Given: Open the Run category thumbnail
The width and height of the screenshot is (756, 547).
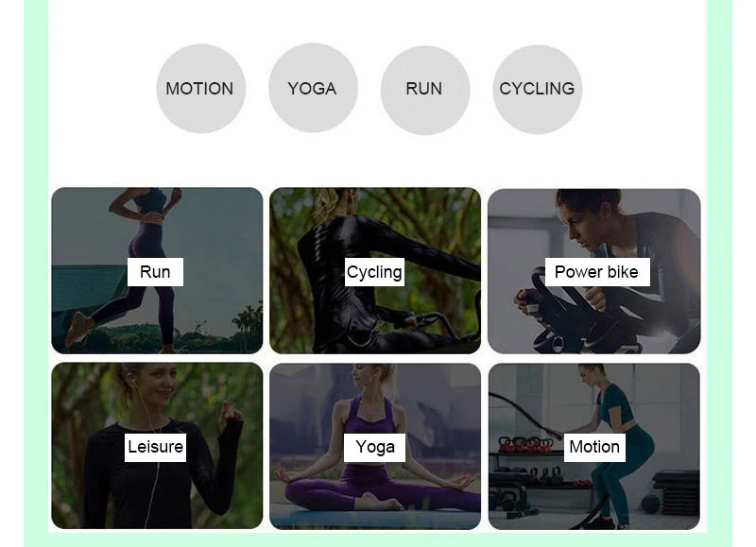Looking at the screenshot, I should (x=157, y=270).
